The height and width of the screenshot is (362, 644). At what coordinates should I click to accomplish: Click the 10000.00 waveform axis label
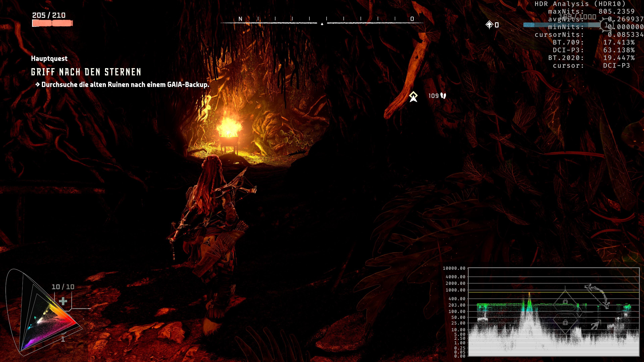(454, 268)
